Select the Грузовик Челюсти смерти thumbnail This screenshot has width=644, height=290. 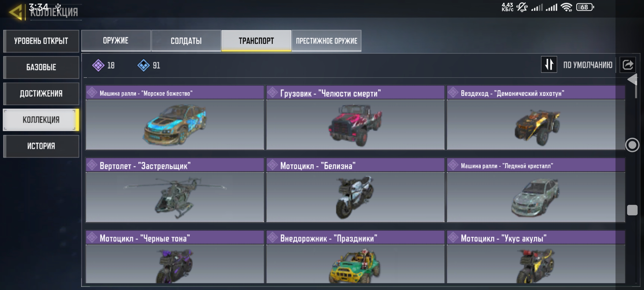point(355,125)
